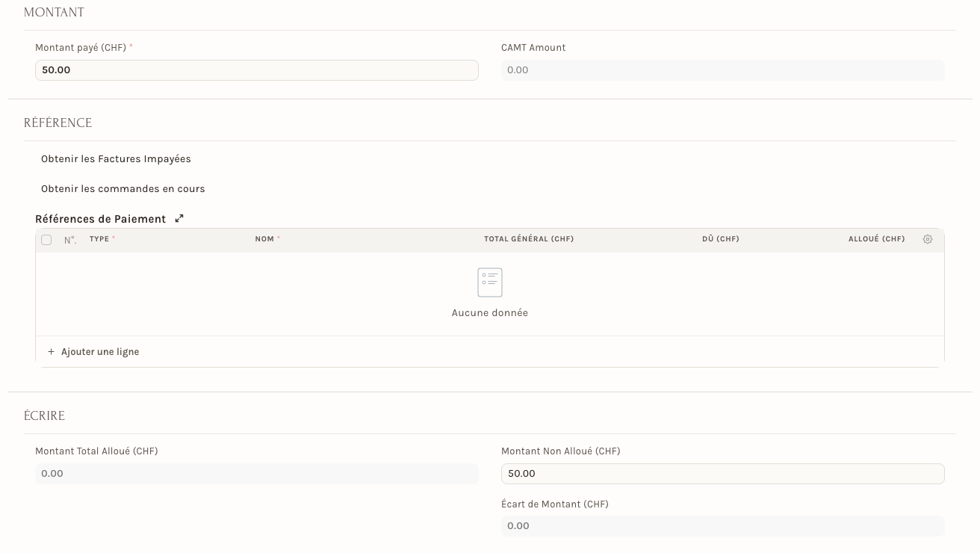
Task: Edit the Montant Non Alloué (CHF) field
Action: pos(723,474)
